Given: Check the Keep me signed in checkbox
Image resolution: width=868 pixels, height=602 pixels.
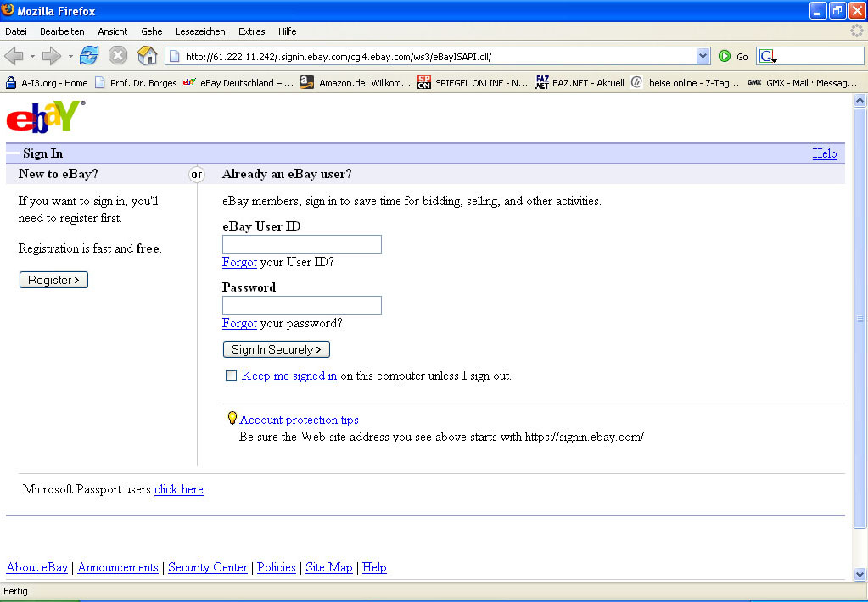Looking at the screenshot, I should pos(231,375).
